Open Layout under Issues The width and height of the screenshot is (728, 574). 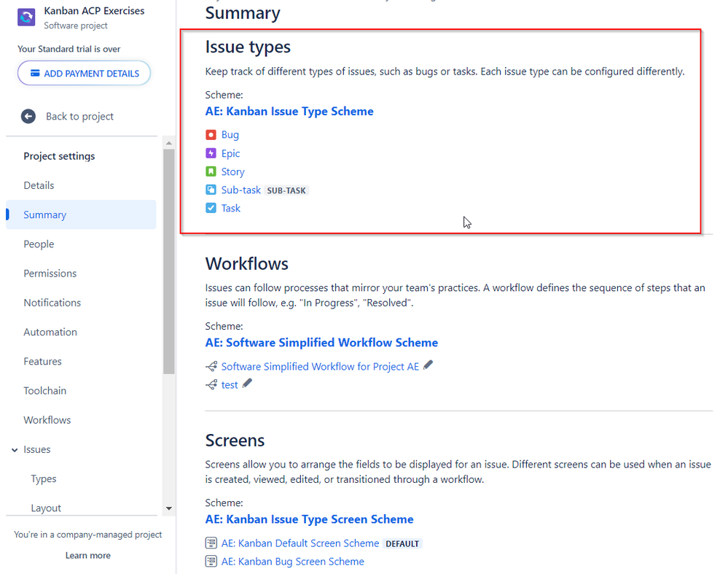pyautogui.click(x=46, y=508)
